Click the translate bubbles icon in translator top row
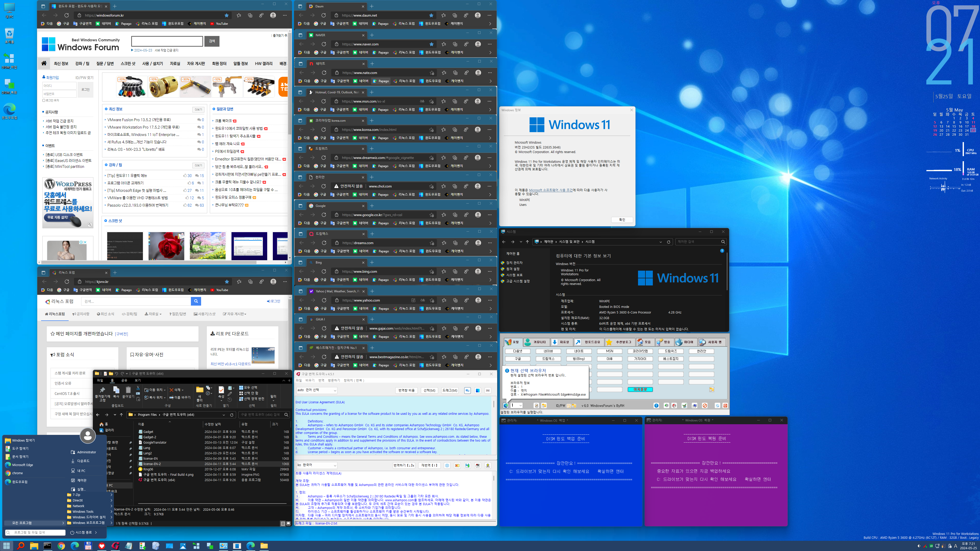980x551 pixels. click(x=467, y=391)
